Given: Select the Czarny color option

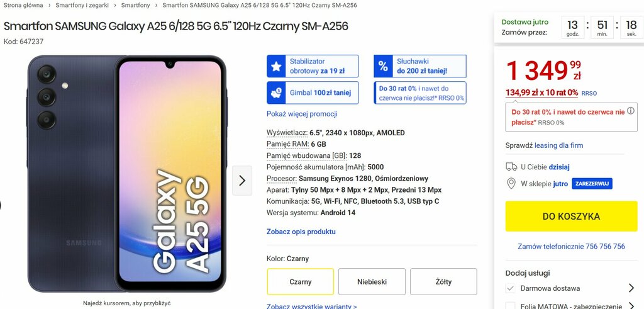Looking at the screenshot, I should click(300, 282).
